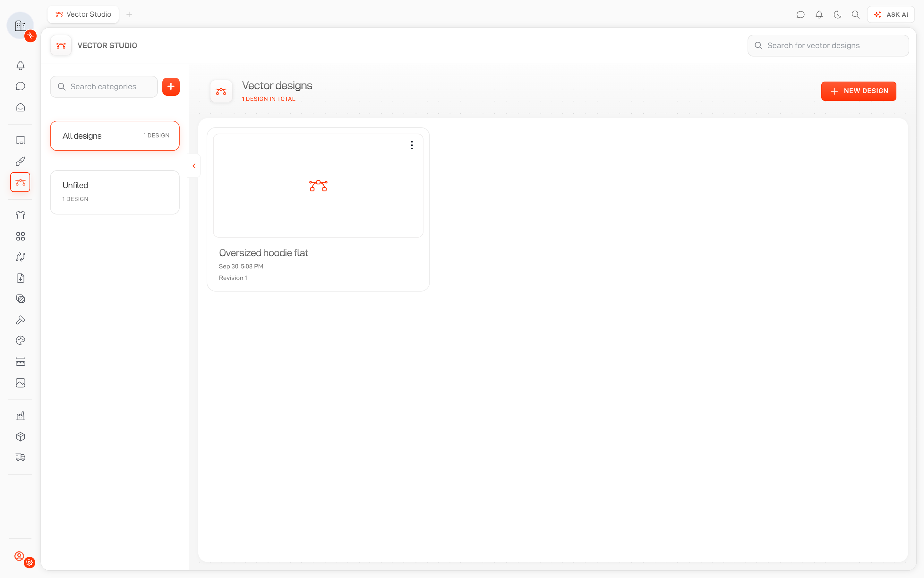Open notifications bell in top bar
The height and width of the screenshot is (578, 924).
click(819, 14)
